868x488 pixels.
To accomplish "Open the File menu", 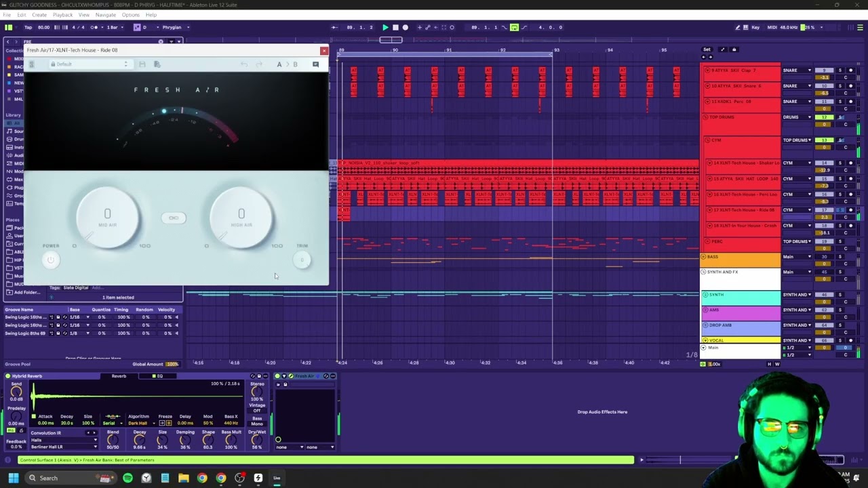I will [7, 15].
